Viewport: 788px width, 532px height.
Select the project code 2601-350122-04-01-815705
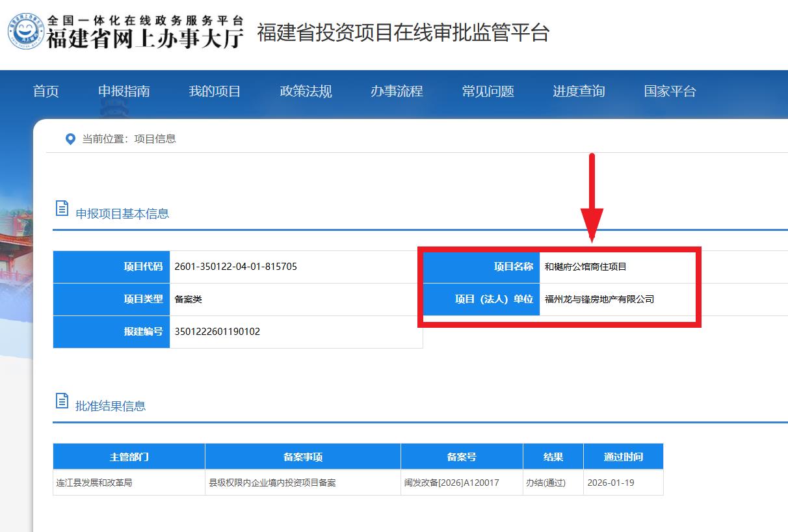tap(236, 267)
